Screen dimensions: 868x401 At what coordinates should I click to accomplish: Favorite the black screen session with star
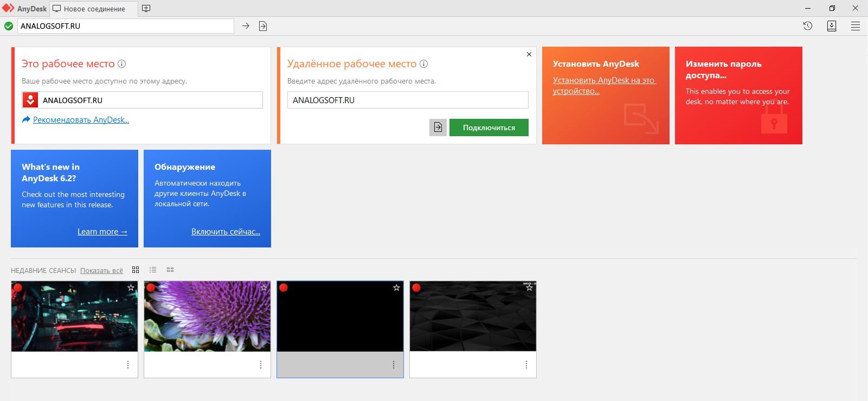[x=396, y=288]
